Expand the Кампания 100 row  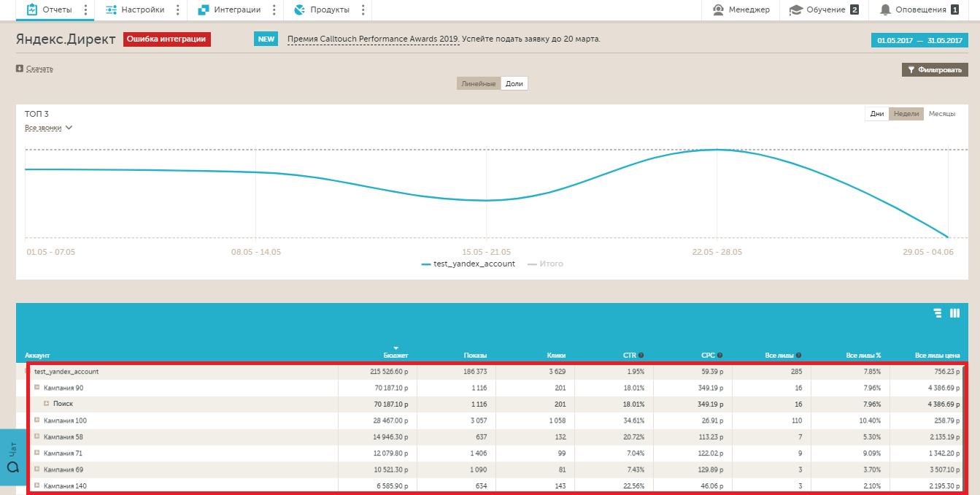pyautogui.click(x=36, y=420)
